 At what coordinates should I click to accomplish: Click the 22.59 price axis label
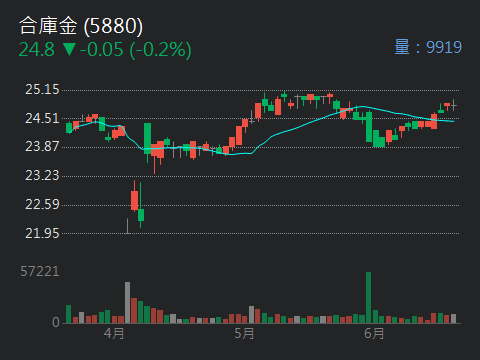point(42,204)
